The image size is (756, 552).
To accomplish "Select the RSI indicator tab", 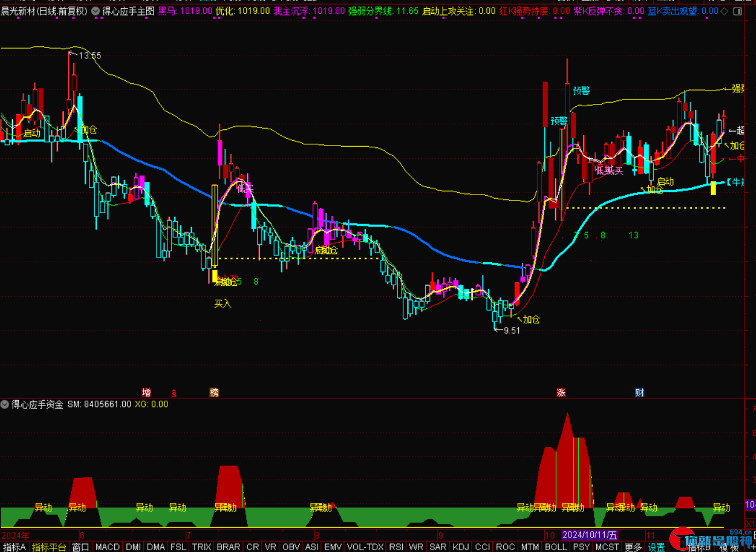I will click(x=396, y=547).
